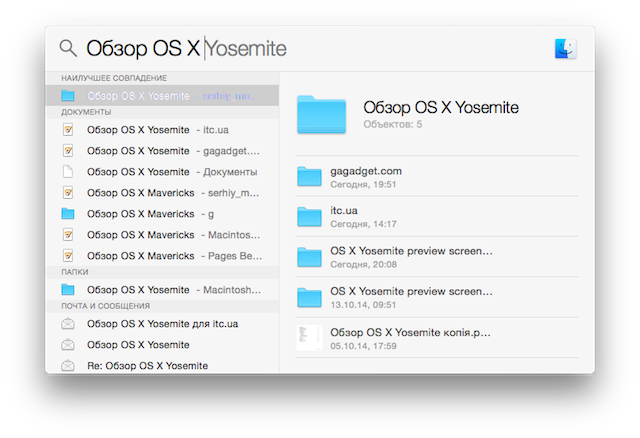Screen dimensions: 640x438
Task: Click the blank file icon of the Документы result
Action: [x=68, y=172]
